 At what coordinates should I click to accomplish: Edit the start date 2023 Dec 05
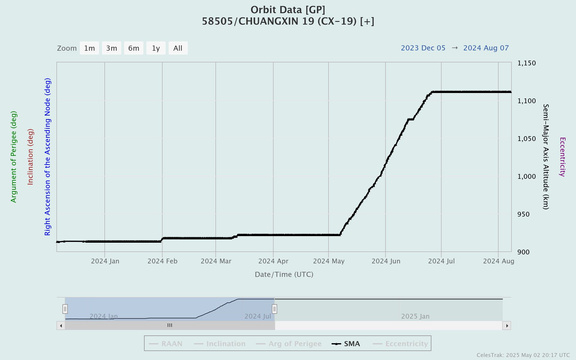(423, 48)
